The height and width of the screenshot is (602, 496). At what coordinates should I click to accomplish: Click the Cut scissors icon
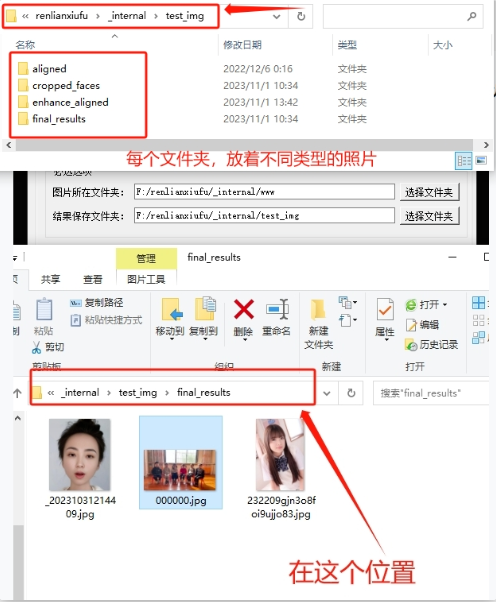(36, 347)
